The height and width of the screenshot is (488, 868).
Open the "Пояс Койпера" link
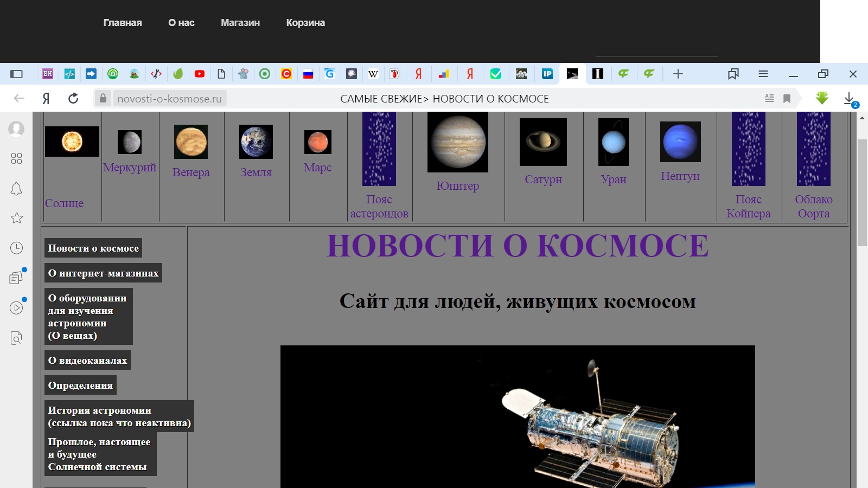[749, 207]
